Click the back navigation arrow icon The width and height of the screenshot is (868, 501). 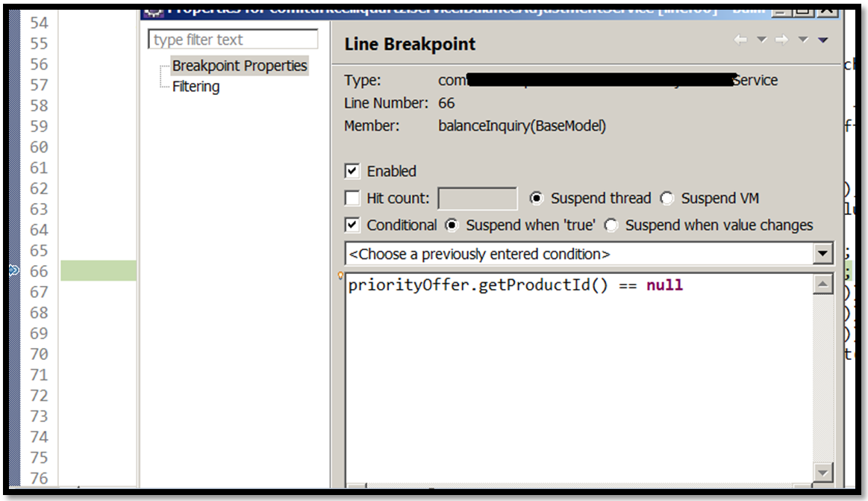click(x=740, y=40)
